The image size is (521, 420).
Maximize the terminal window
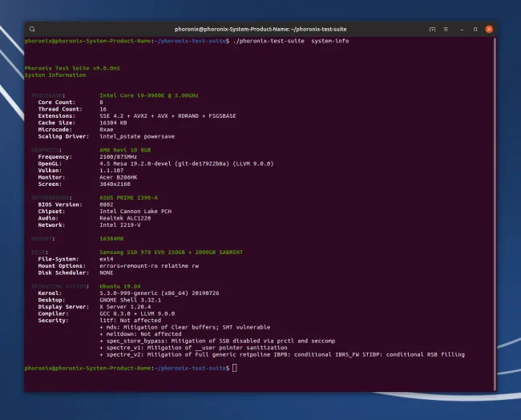(x=474, y=29)
